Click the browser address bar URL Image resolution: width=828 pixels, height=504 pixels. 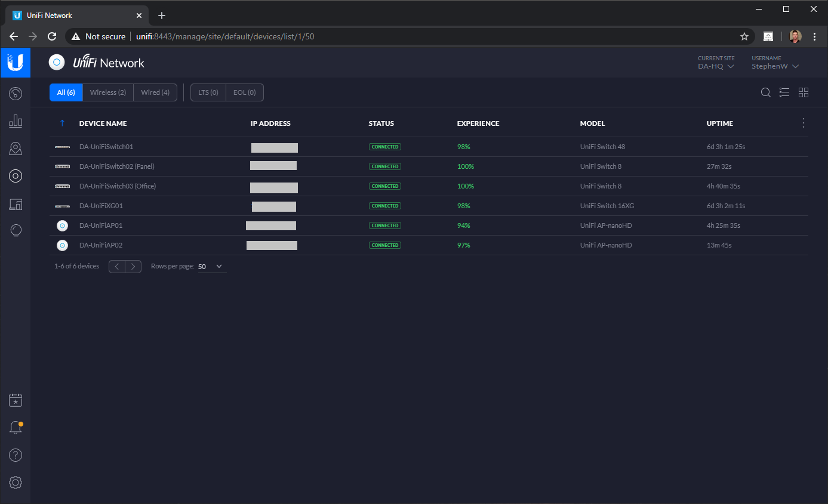pos(225,36)
